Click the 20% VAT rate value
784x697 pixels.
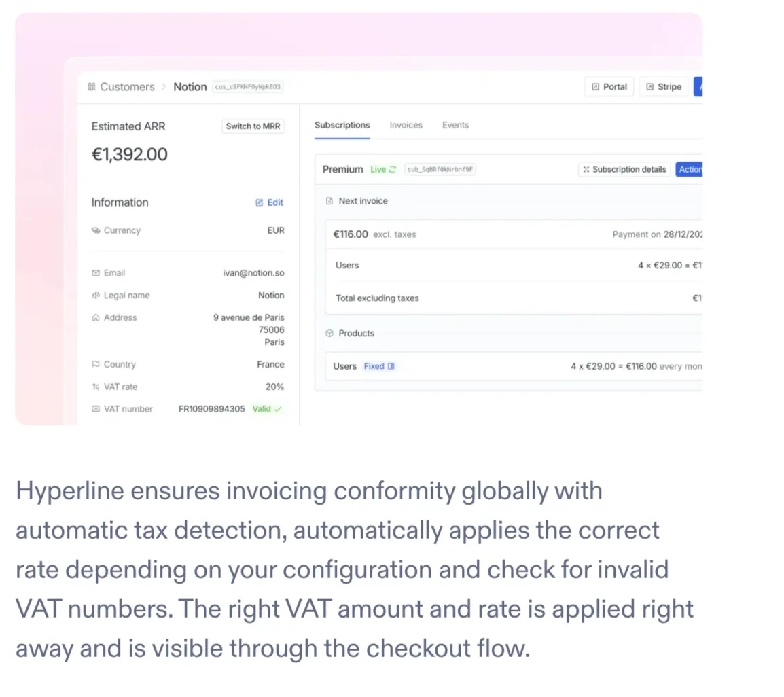274,387
